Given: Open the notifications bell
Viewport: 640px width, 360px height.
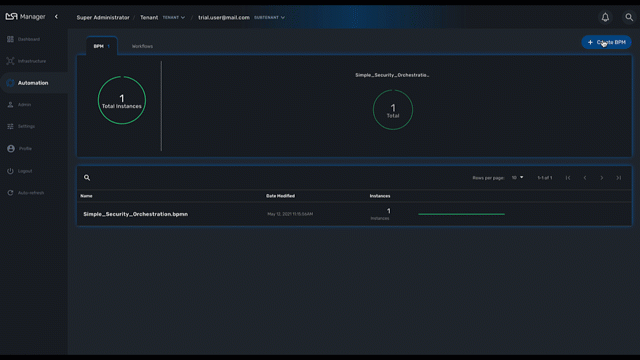Looking at the screenshot, I should click(x=605, y=17).
